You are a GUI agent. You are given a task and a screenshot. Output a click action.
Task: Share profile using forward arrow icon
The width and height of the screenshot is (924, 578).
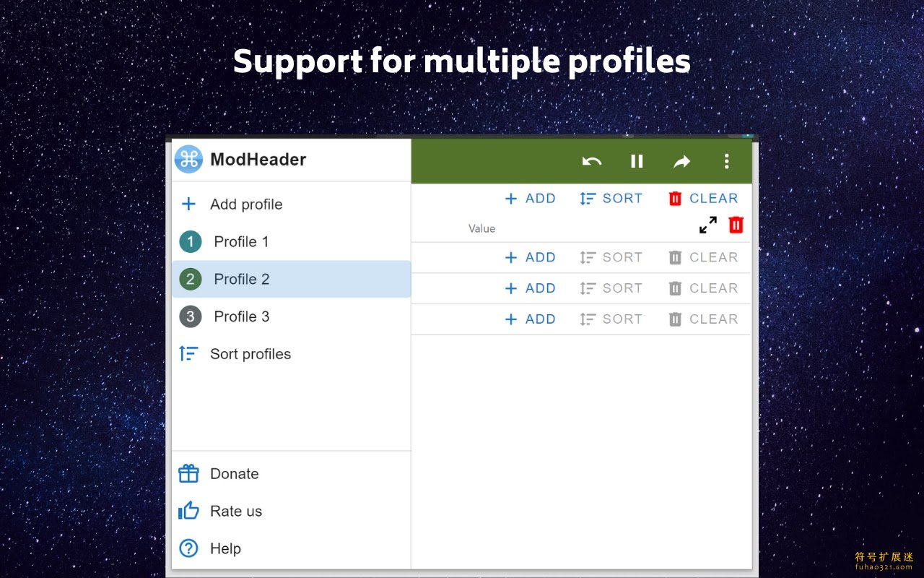681,161
